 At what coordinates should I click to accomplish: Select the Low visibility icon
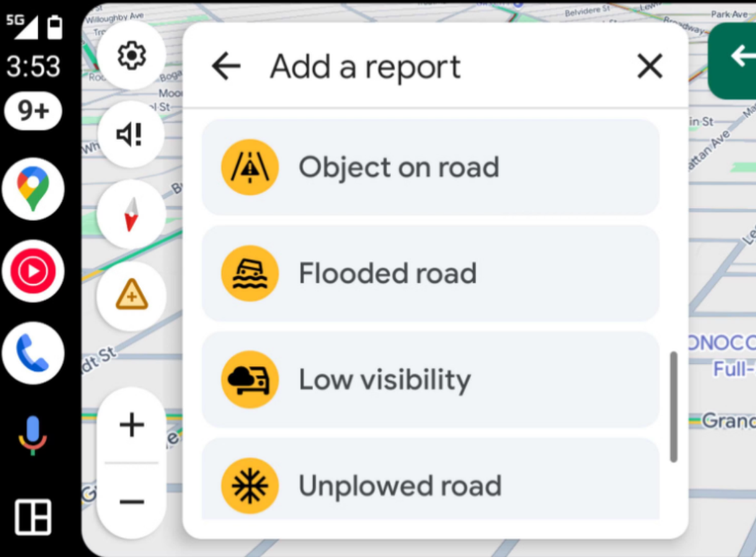[x=249, y=379]
